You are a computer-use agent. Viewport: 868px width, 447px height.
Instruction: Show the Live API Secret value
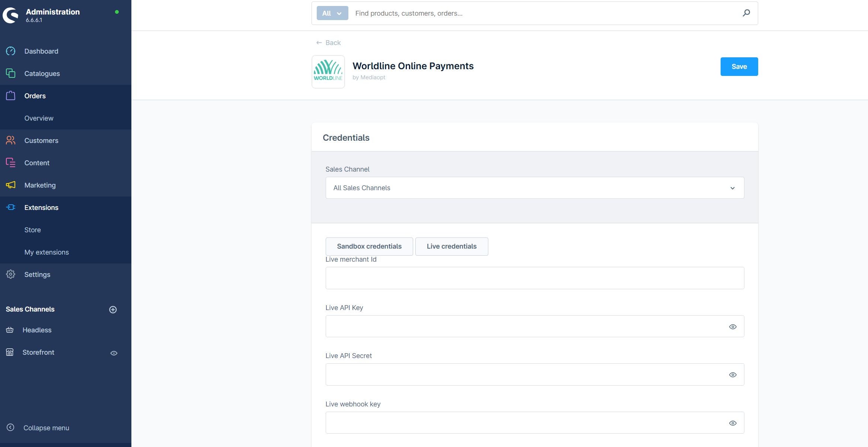coord(732,375)
